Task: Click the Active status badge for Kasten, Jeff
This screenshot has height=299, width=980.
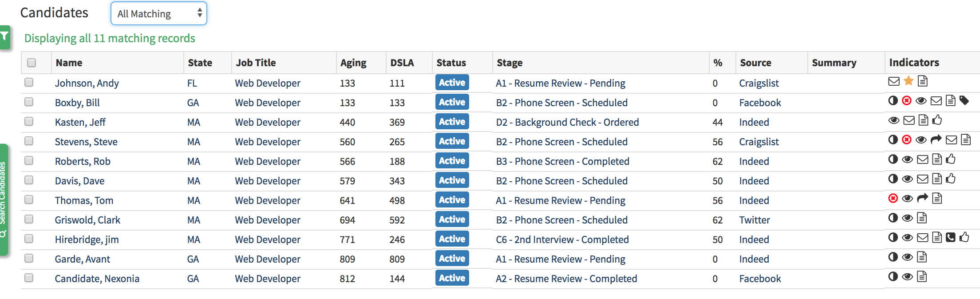Action: [452, 122]
